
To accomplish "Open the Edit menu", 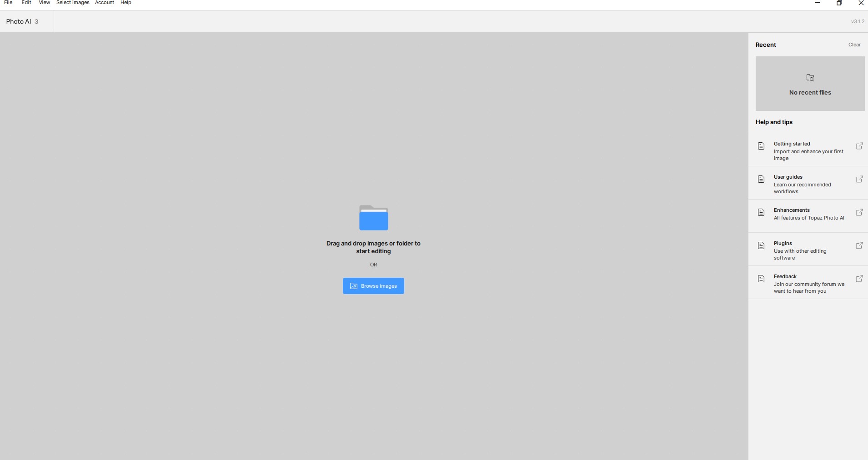I will point(26,3).
